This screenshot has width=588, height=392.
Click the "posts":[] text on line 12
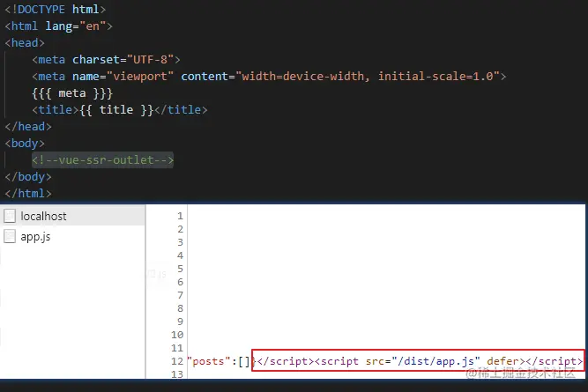point(219,361)
